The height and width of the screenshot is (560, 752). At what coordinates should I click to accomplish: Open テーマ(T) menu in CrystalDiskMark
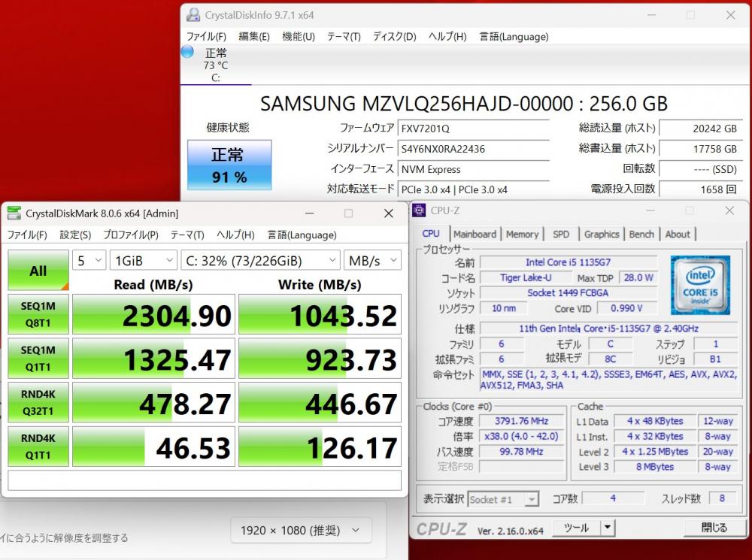(x=187, y=235)
